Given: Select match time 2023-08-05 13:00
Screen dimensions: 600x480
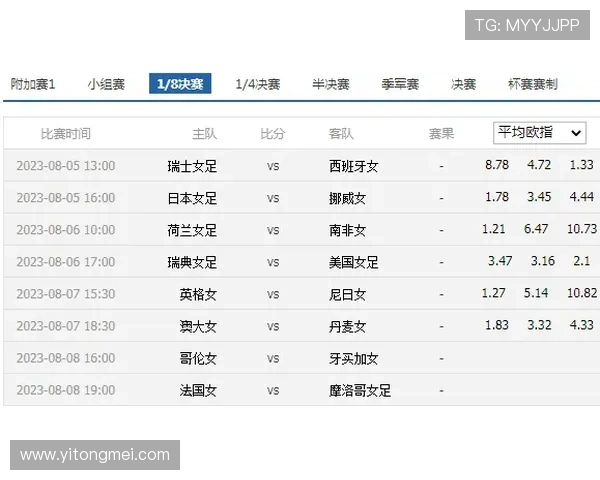Looking at the screenshot, I should pyautogui.click(x=66, y=166).
